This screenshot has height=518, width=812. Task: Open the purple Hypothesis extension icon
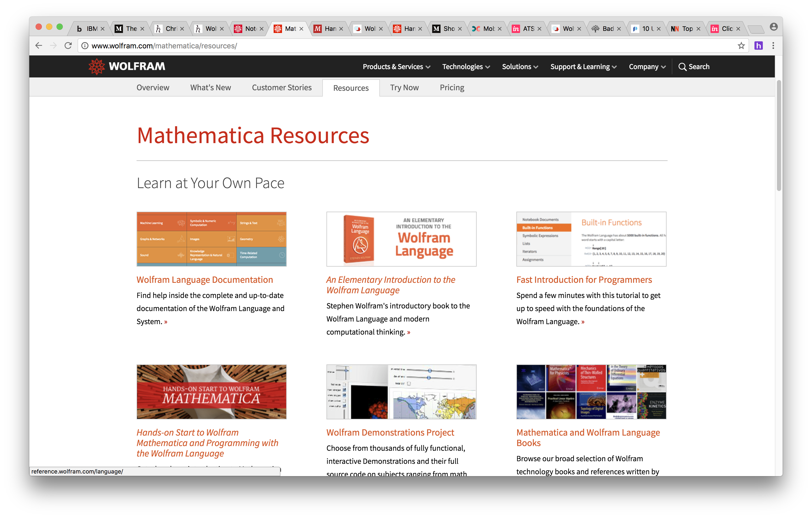(x=759, y=46)
